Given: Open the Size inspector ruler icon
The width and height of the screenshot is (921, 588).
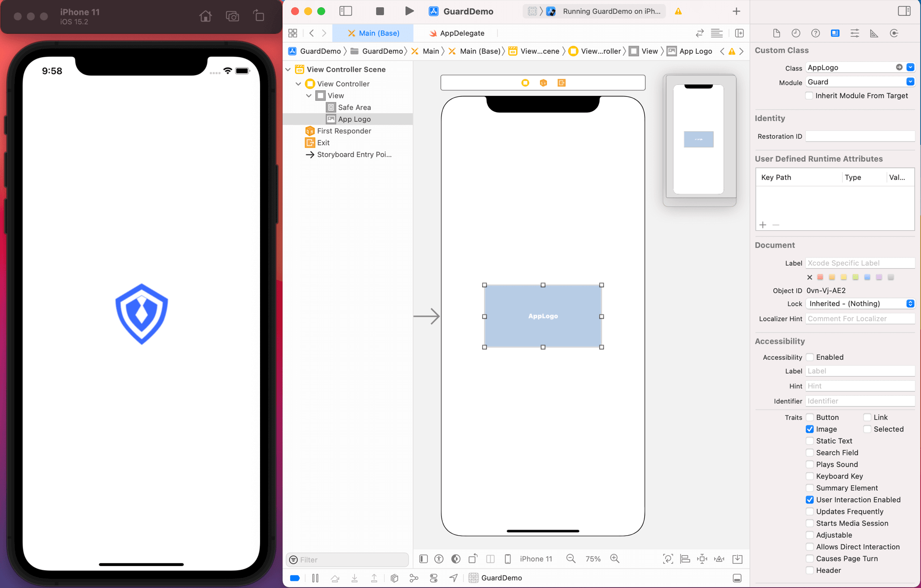Looking at the screenshot, I should click(874, 33).
